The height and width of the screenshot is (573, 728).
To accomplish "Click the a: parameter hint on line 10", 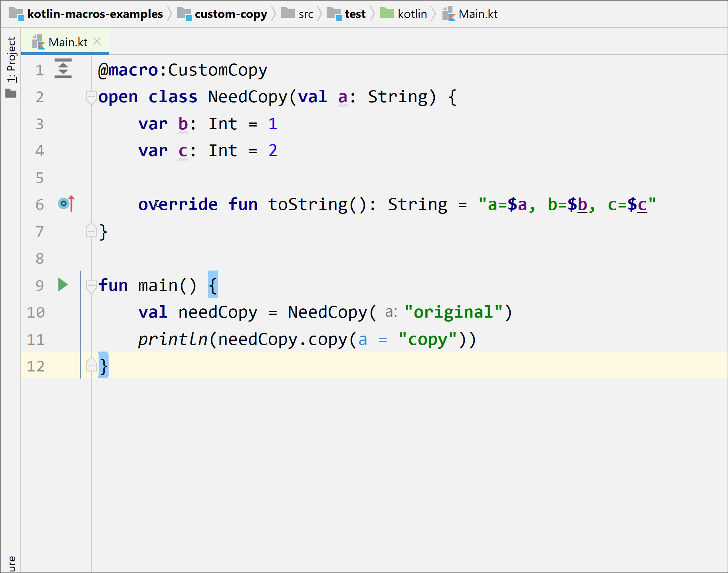I will (391, 312).
